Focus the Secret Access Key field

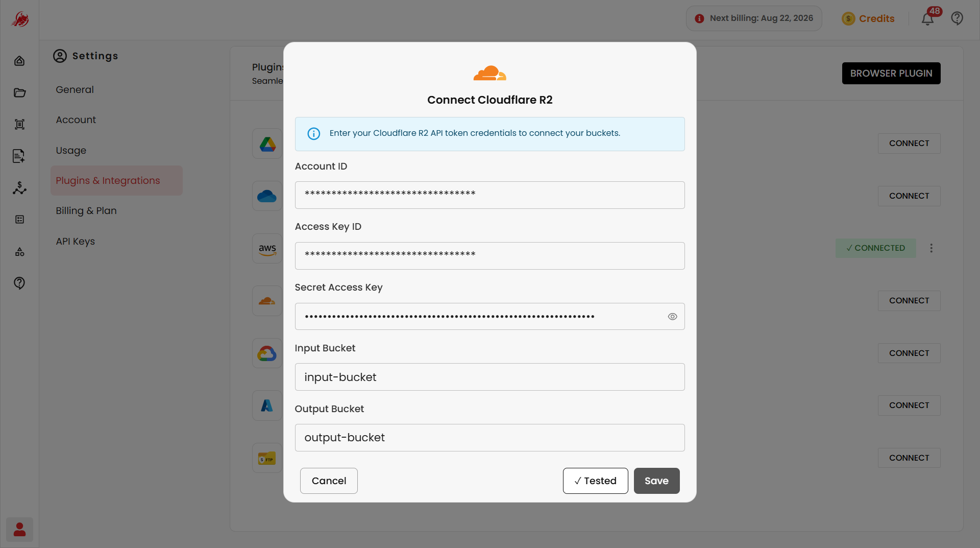click(x=489, y=317)
